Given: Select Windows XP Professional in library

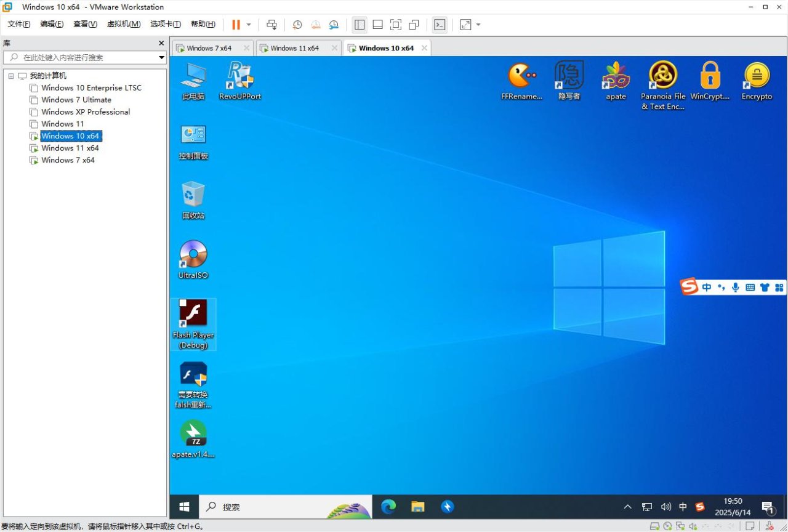Looking at the screenshot, I should tap(86, 112).
